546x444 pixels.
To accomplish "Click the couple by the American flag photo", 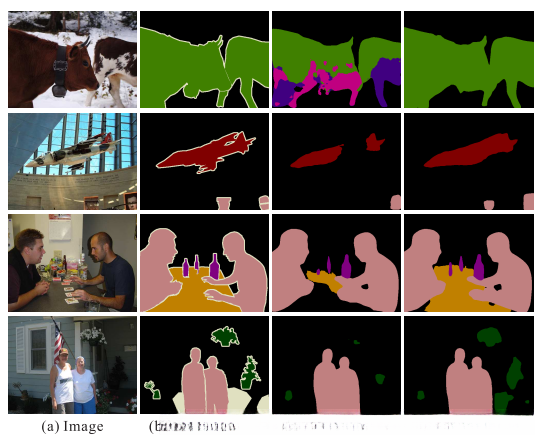I will coord(72,365).
